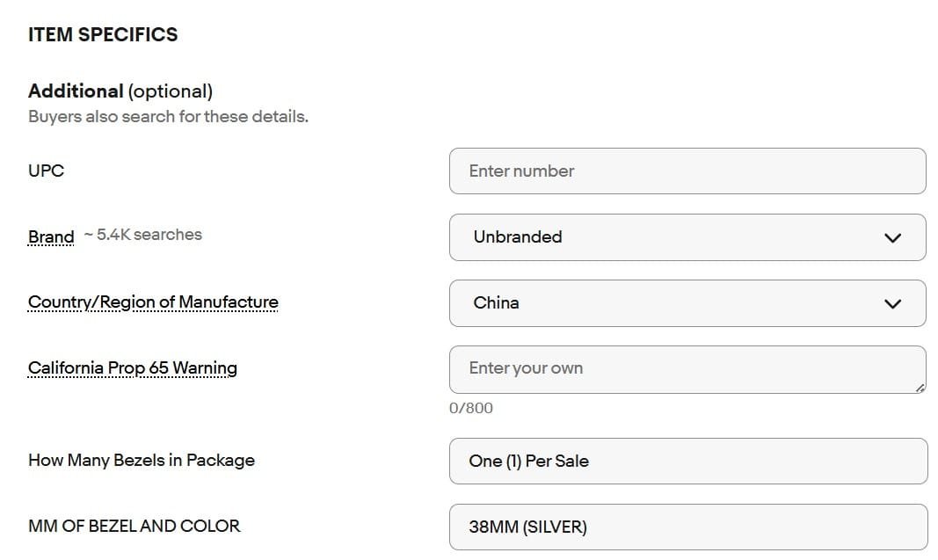938x560 pixels.
Task: Click the UPC field label
Action: pyautogui.click(x=46, y=171)
